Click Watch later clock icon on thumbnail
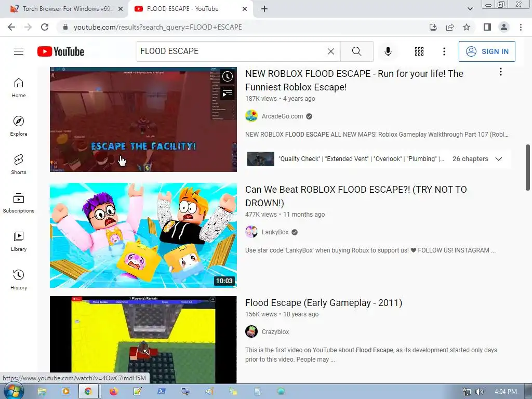 tap(228, 76)
